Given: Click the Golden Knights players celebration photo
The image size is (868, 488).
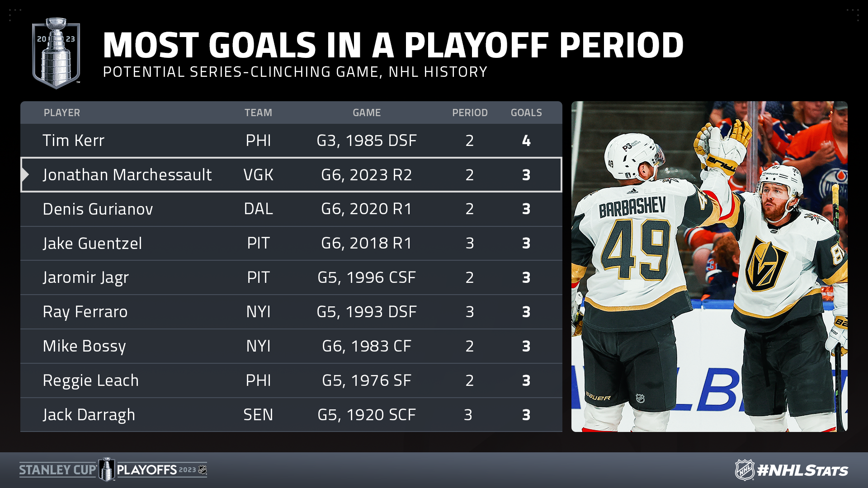Looking at the screenshot, I should (x=709, y=267).
